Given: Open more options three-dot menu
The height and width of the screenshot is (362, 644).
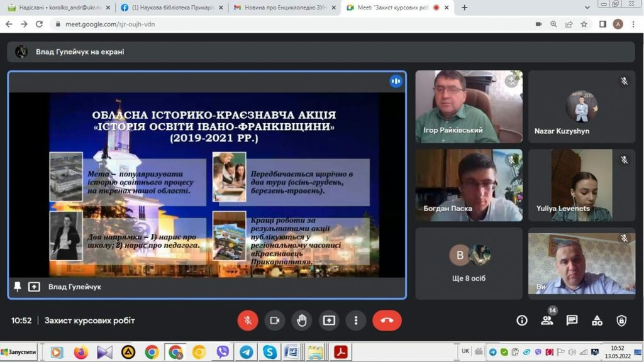Looking at the screenshot, I should point(356,321).
